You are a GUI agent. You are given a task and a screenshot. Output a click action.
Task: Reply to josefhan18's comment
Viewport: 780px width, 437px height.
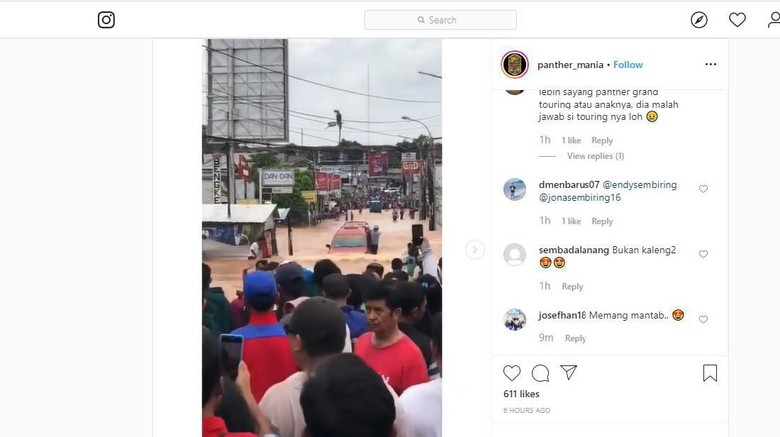coord(576,338)
